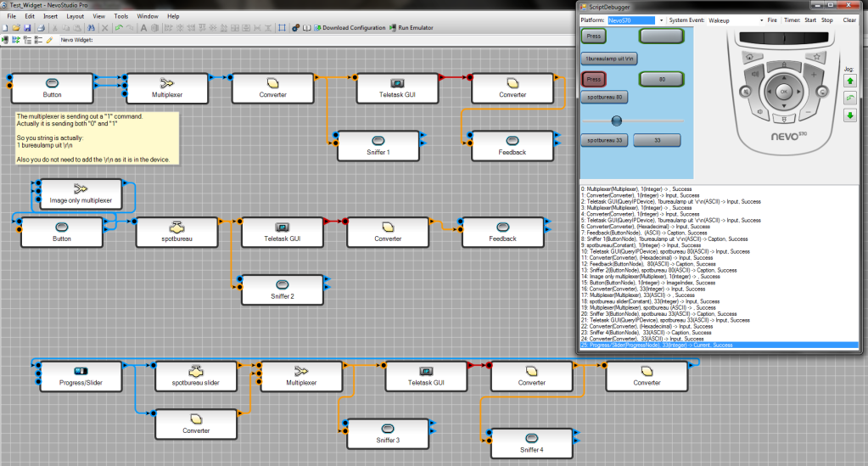The height and width of the screenshot is (466, 868).
Task: Click the Text tool 'A' icon
Action: click(x=143, y=28)
